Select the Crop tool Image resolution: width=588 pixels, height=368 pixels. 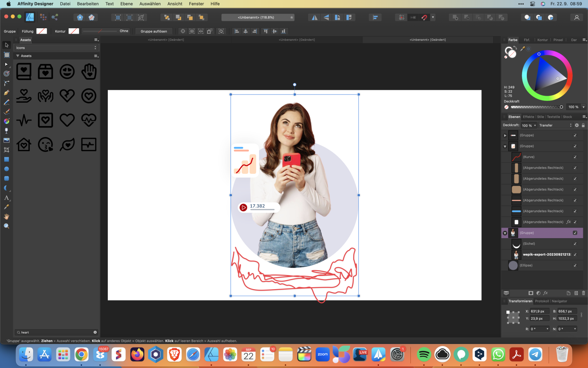[x=6, y=150]
